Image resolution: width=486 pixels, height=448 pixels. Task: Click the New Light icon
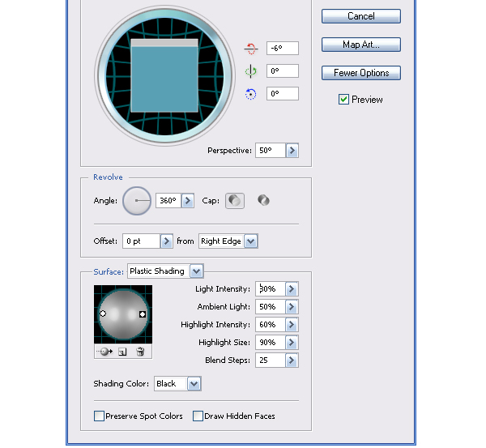tap(123, 352)
